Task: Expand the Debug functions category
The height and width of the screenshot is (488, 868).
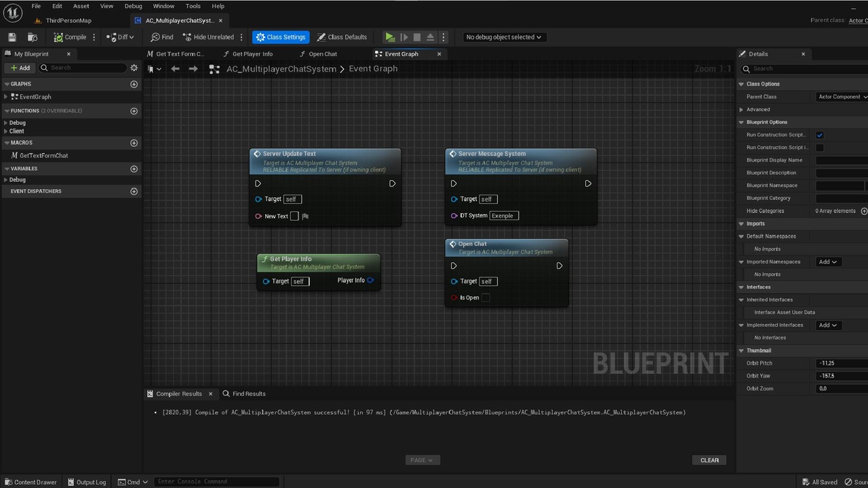Action: pyautogui.click(x=5, y=123)
